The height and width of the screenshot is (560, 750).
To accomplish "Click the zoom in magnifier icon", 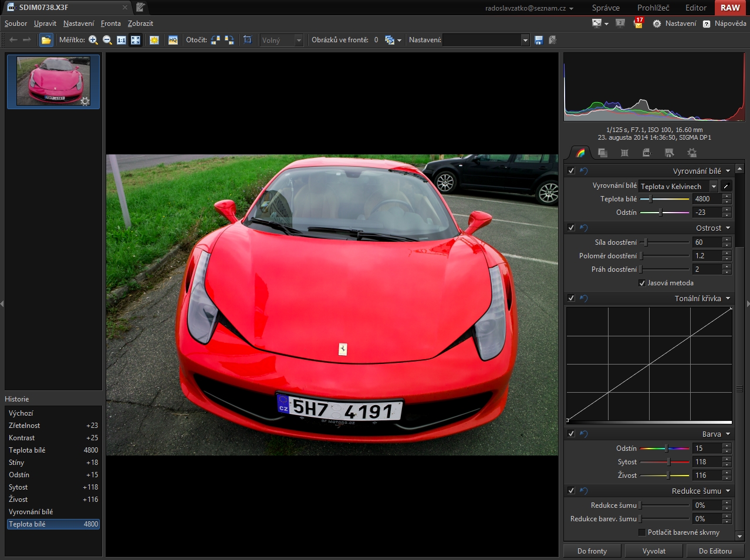I will [x=93, y=40].
